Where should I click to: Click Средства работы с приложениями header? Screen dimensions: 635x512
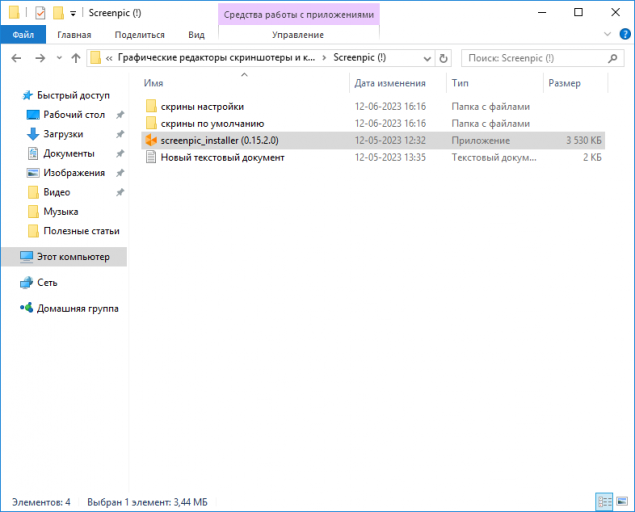(x=299, y=15)
